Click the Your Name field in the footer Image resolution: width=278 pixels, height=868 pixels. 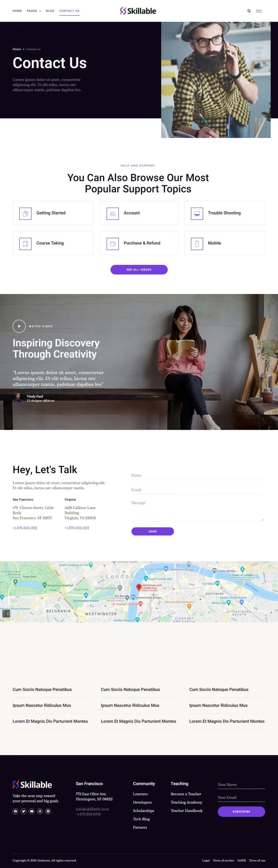tap(242, 785)
